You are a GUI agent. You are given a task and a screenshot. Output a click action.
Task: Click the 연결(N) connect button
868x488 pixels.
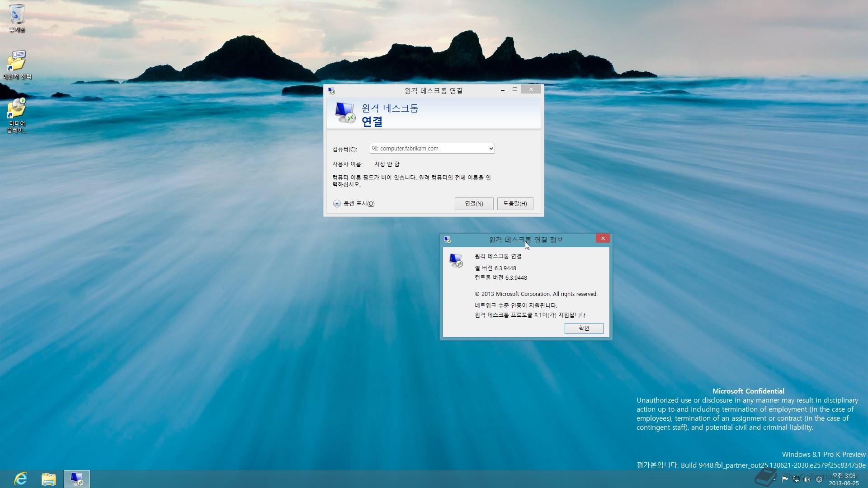click(474, 204)
